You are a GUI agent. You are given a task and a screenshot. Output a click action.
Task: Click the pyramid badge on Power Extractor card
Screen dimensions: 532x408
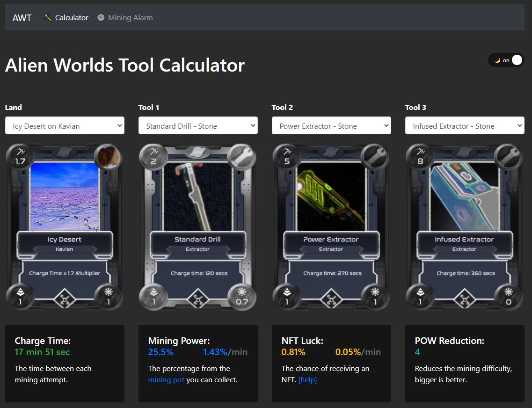coord(287,297)
